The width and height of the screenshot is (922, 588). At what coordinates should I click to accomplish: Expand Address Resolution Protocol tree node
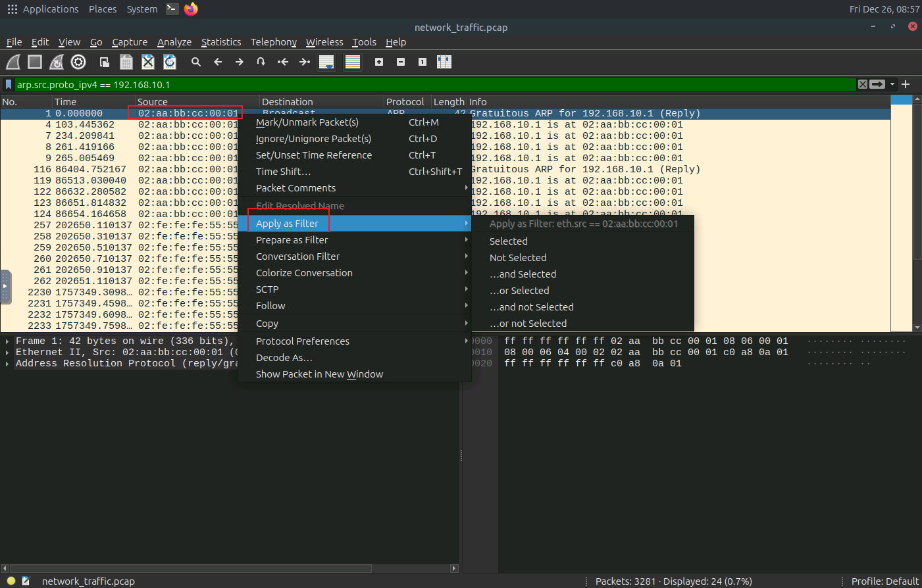point(7,363)
